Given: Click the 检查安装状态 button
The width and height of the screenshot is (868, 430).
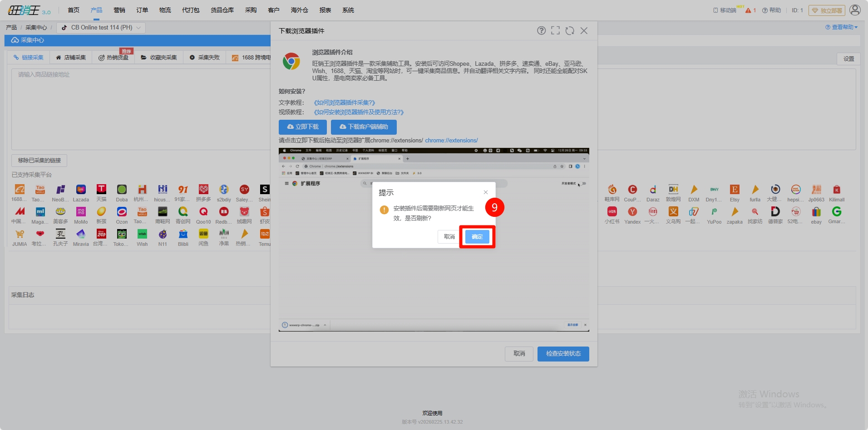Looking at the screenshot, I should 563,354.
